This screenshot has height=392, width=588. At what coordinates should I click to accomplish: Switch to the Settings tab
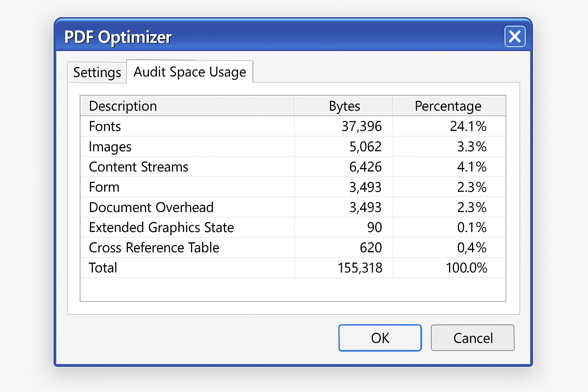[x=96, y=72]
